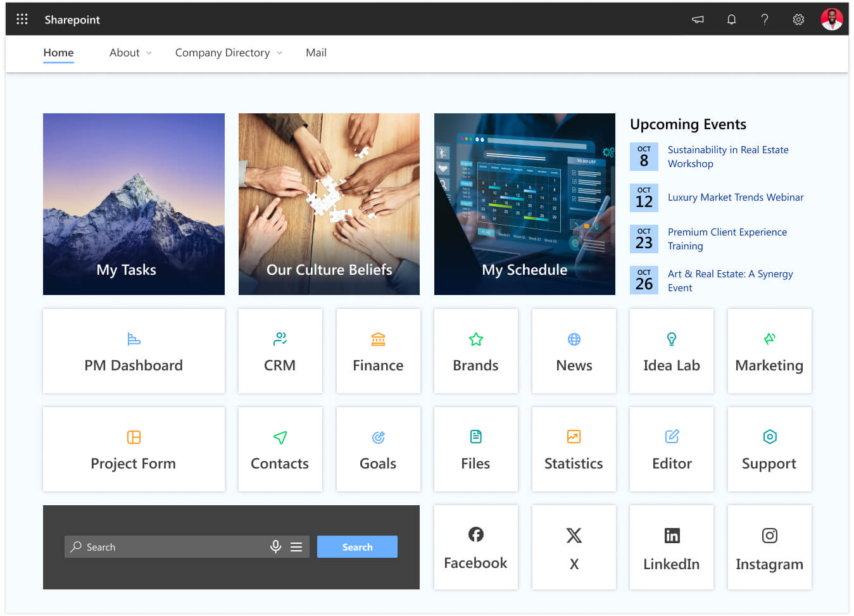
Task: Open the app launcher waffle icon
Action: (x=22, y=19)
